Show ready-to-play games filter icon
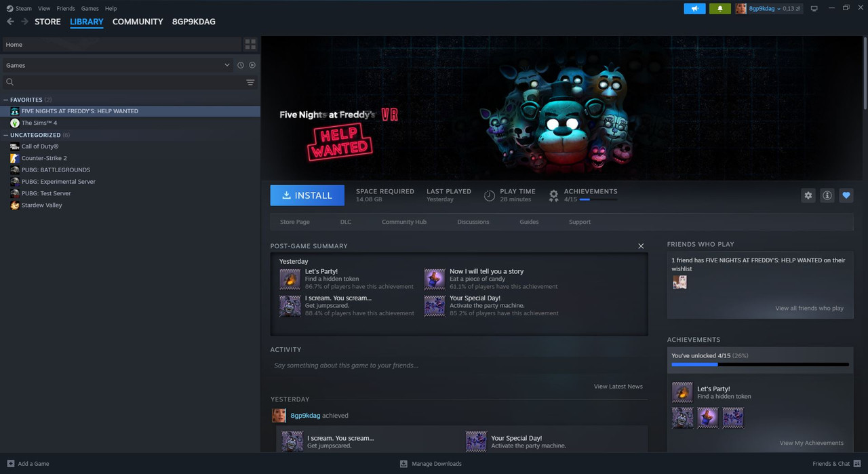The image size is (868, 474). tap(252, 65)
